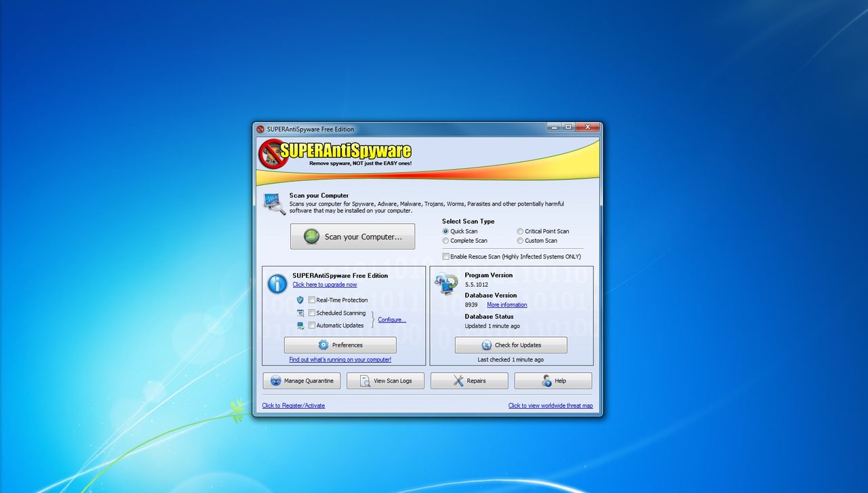
Task: Click the Check for Updates button
Action: point(511,345)
